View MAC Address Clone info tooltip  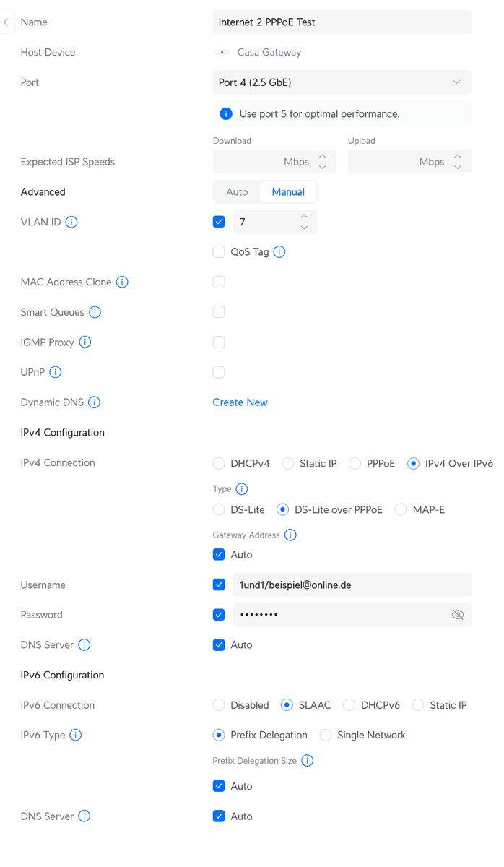(122, 282)
